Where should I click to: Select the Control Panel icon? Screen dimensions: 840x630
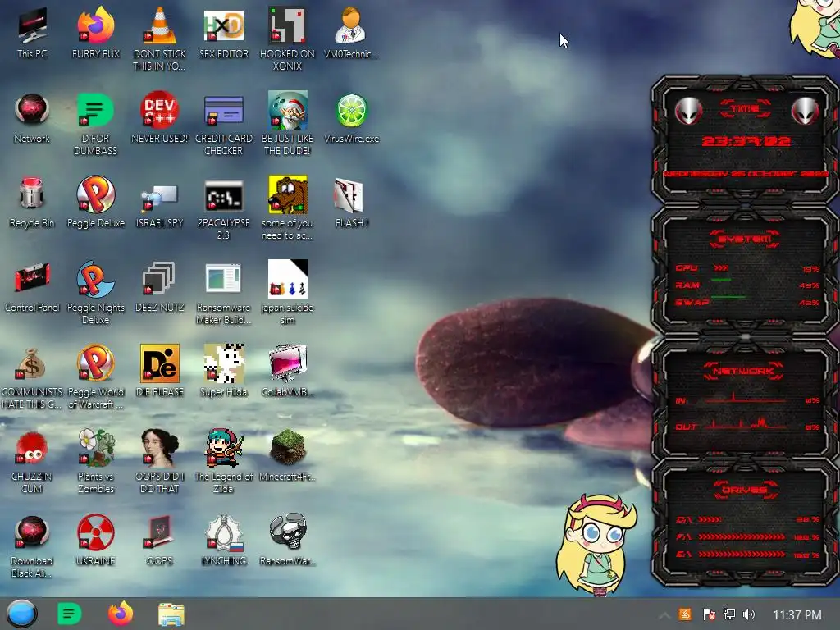point(32,286)
